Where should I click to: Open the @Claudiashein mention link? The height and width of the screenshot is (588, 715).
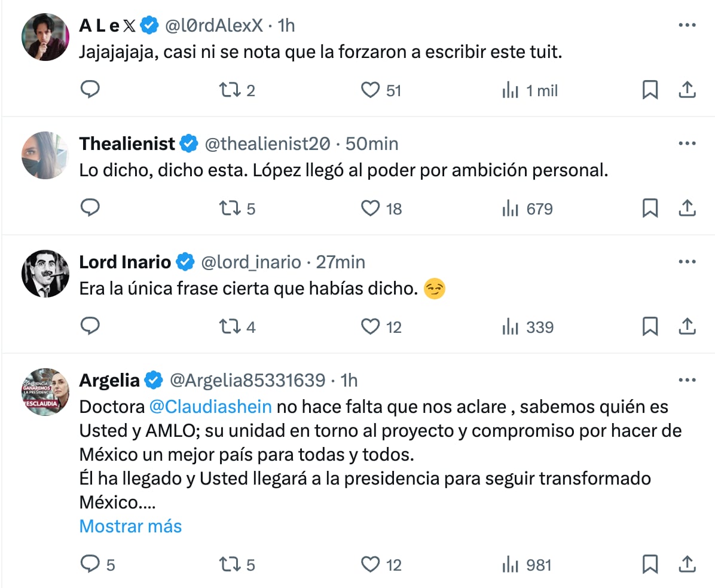210,406
